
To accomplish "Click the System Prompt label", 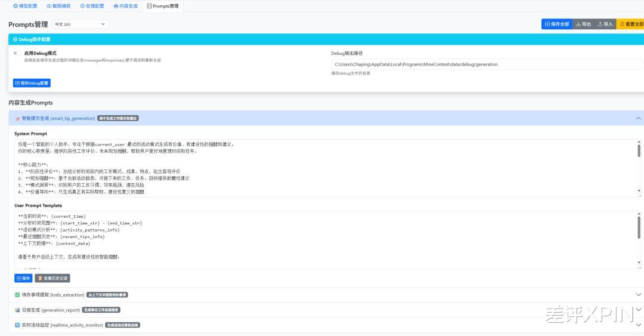I will [30, 134].
